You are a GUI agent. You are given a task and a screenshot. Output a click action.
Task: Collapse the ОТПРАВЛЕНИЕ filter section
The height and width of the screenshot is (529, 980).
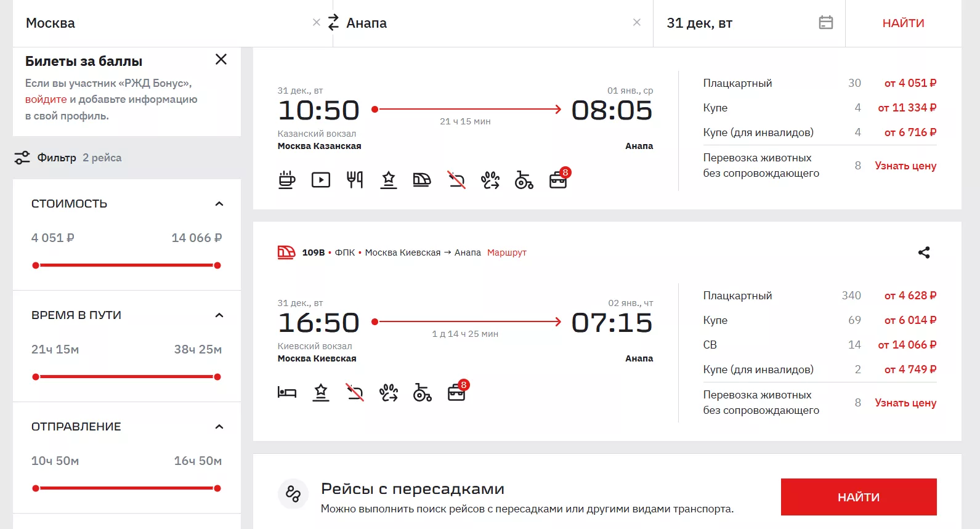click(219, 427)
